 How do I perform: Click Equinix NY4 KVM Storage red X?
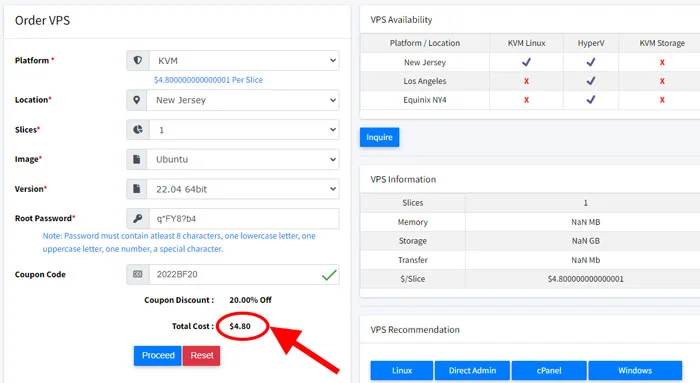coord(662,100)
